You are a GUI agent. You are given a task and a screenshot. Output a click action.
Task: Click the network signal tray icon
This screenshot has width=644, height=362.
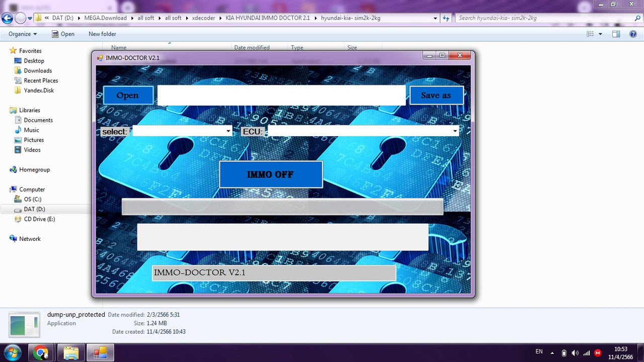click(x=586, y=353)
